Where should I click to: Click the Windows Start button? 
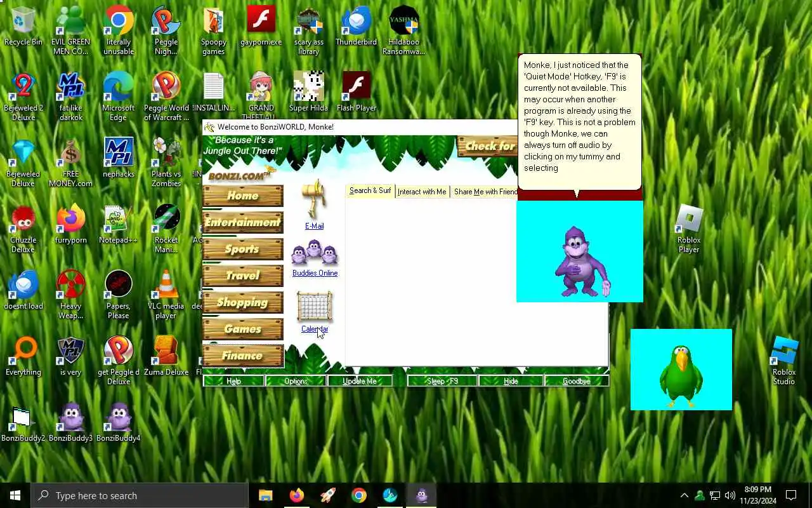(15, 495)
